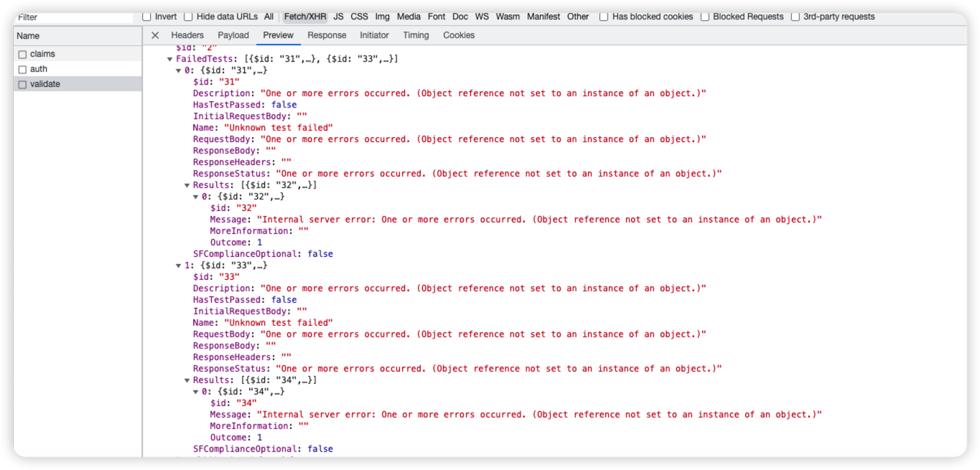Viewport: 980px width, 470px height.
Task: Close the request details with the X icon
Action: click(154, 34)
